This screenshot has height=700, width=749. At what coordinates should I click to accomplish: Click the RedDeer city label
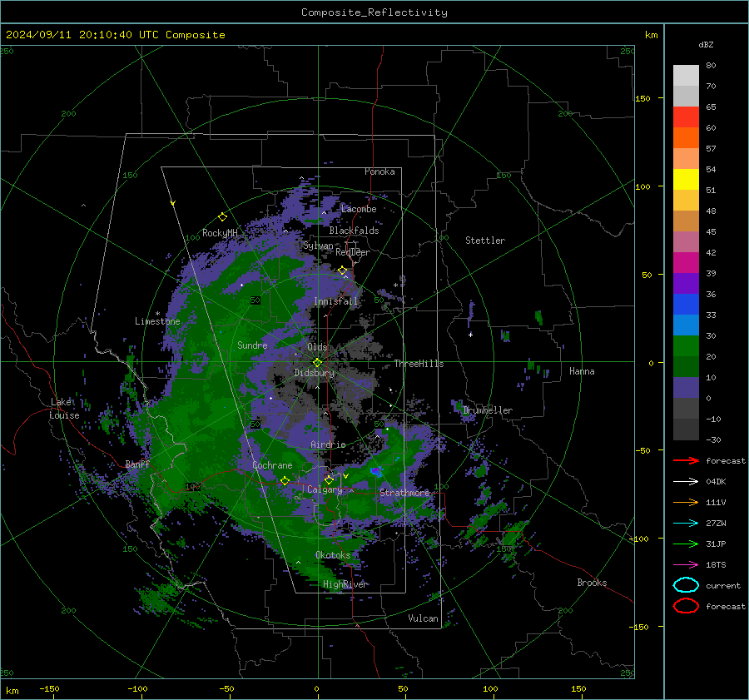(x=353, y=252)
